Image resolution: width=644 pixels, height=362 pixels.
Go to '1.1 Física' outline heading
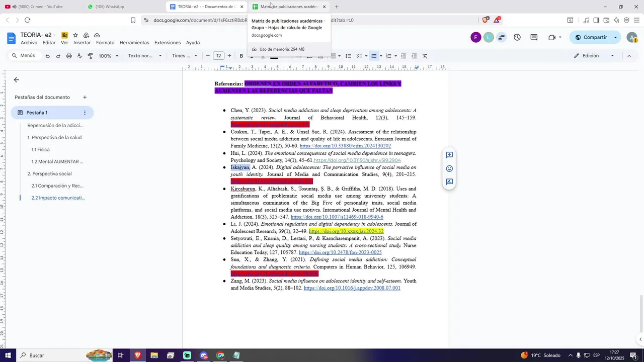[x=40, y=149]
